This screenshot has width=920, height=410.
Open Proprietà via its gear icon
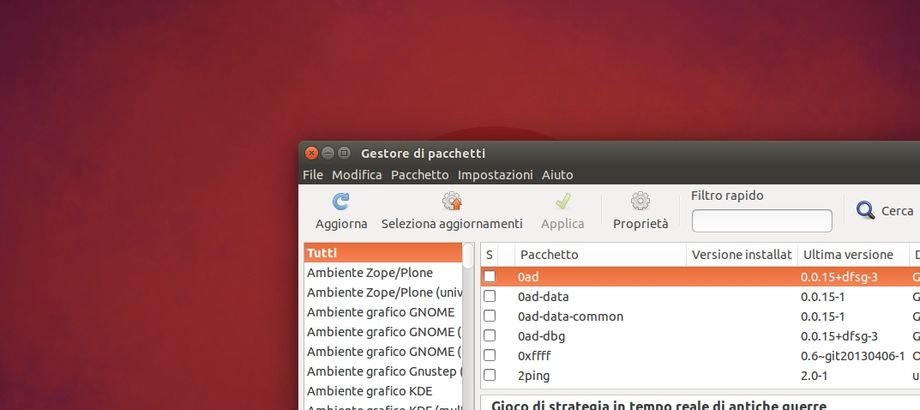[640, 201]
